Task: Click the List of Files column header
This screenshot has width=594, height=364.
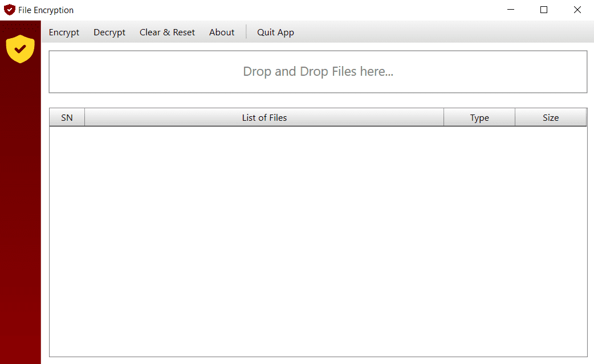Action: [x=265, y=118]
